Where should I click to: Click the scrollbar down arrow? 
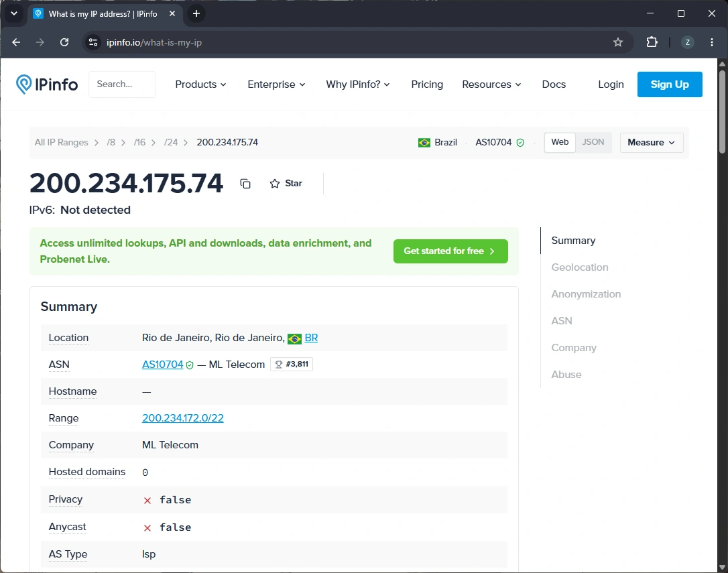722,568
